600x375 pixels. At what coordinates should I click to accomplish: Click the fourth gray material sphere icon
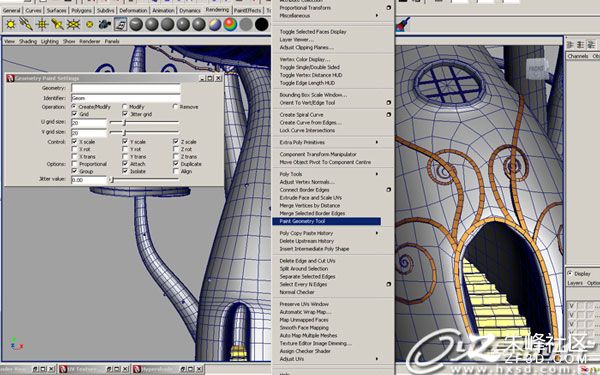tap(183, 24)
